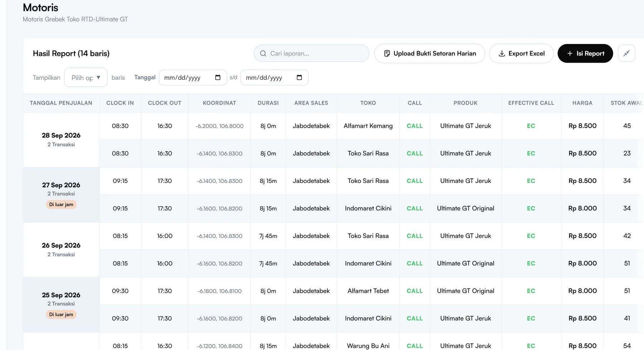Click the end date input field
The width and height of the screenshot is (644, 350).
(x=274, y=77)
